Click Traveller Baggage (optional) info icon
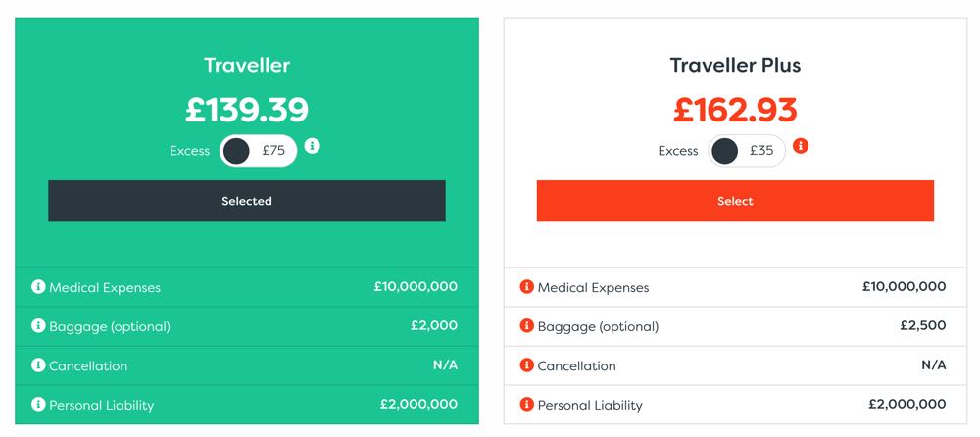980x437 pixels. tap(38, 325)
